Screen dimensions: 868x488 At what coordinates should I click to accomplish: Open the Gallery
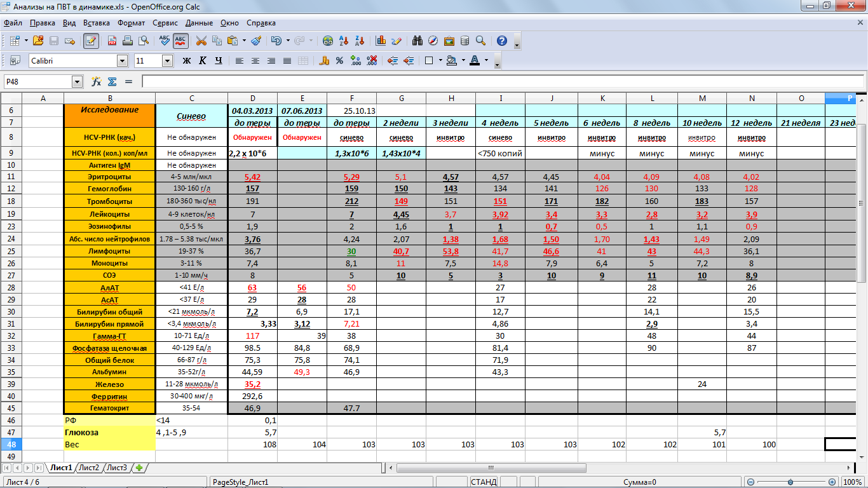click(x=449, y=41)
